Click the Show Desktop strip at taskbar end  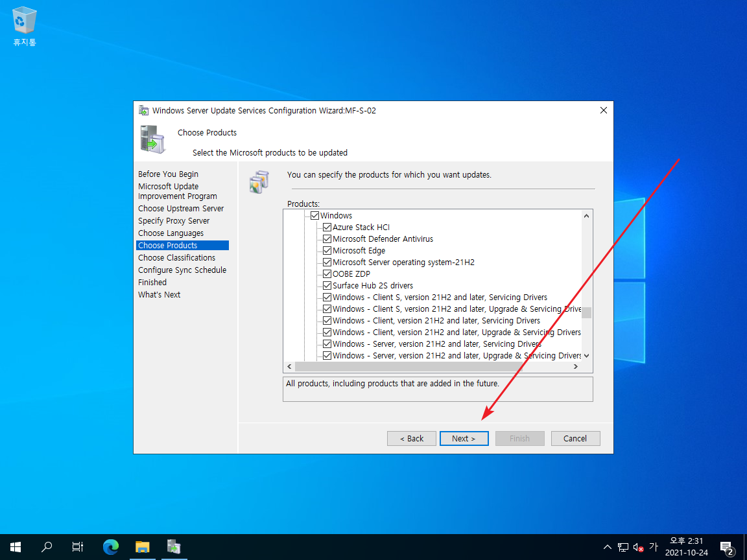coord(745,546)
